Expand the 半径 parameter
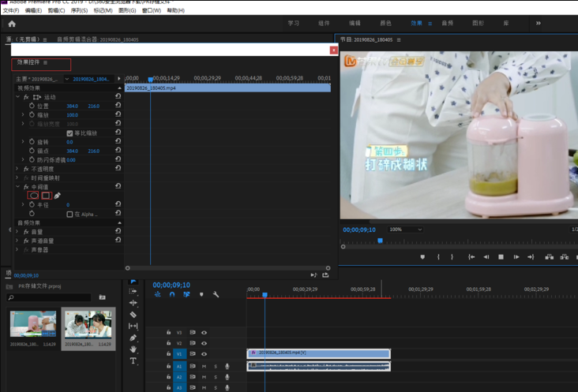Screen dimensions: 578x392 pyautogui.click(x=23, y=204)
